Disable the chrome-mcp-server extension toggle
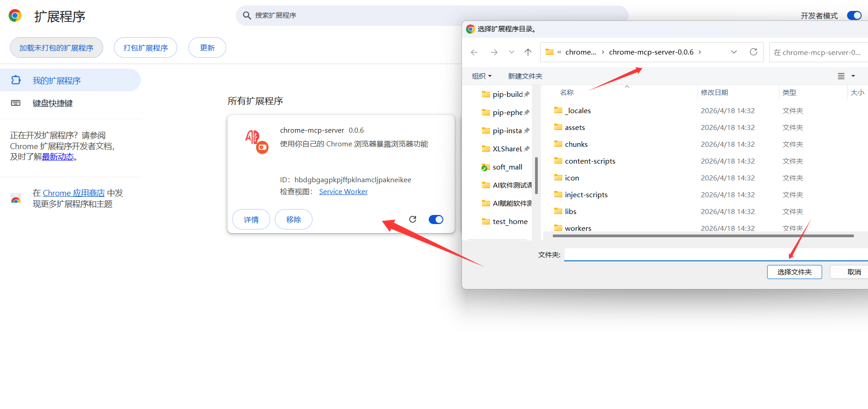This screenshot has height=409, width=868. point(436,219)
